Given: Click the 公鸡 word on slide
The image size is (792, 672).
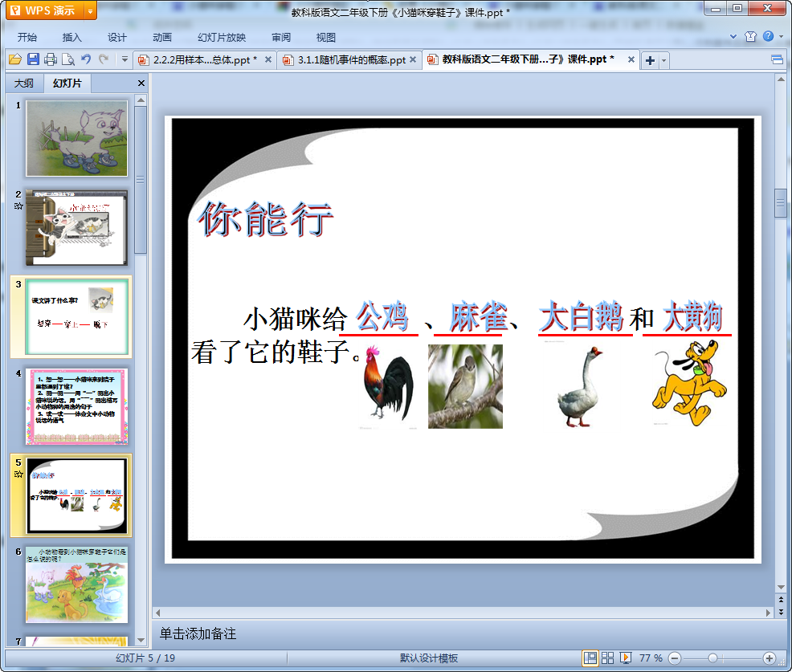Looking at the screenshot, I should pos(382,316).
